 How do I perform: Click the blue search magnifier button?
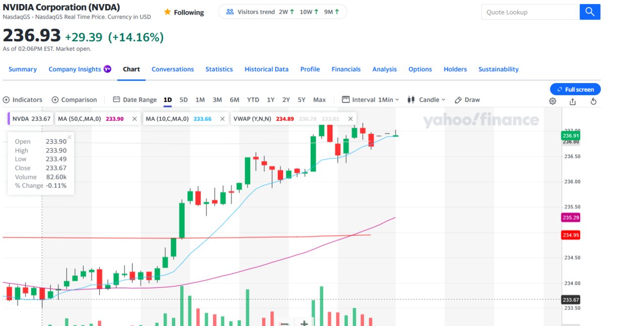(590, 12)
